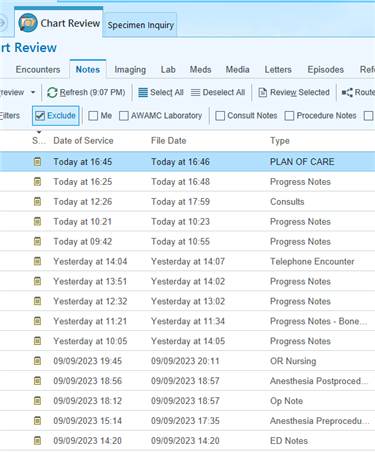375x453 pixels.
Task: Click note icon for Telephone Encounter row
Action: click(38, 261)
